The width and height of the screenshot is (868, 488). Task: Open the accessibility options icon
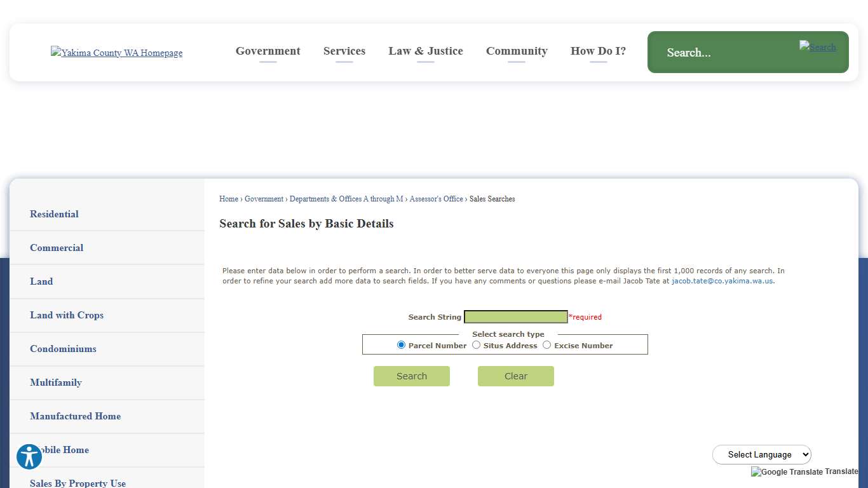(29, 456)
